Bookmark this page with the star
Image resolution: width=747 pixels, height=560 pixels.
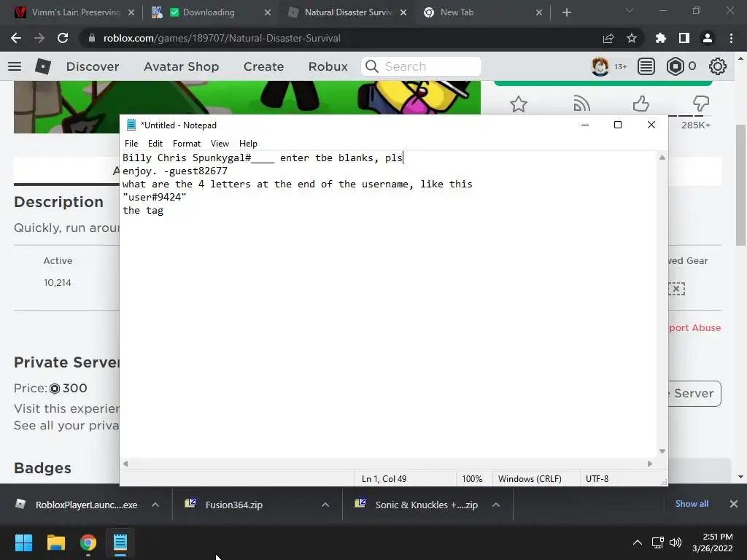[632, 38]
